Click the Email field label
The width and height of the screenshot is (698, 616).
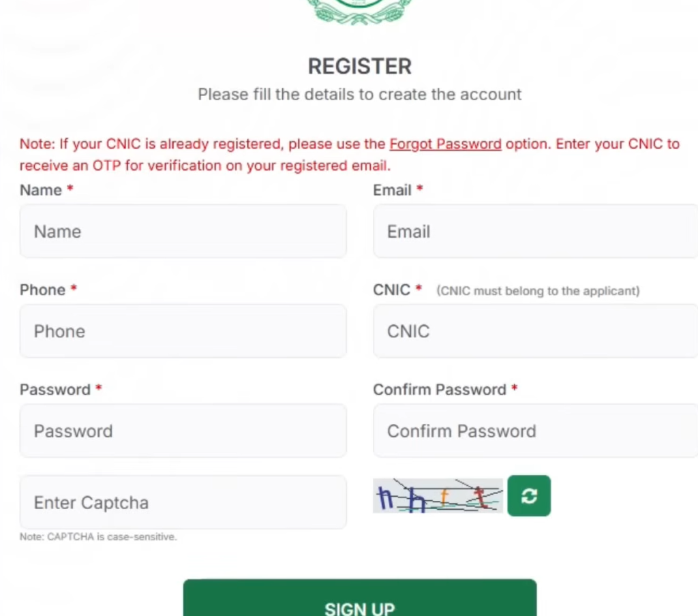tap(392, 191)
